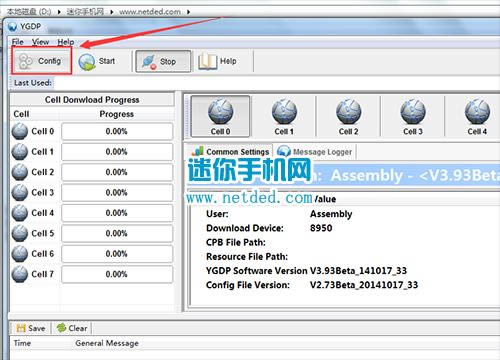Image resolution: width=500 pixels, height=360 pixels.
Task: Switch to the Common Settings tab
Action: pos(230,152)
